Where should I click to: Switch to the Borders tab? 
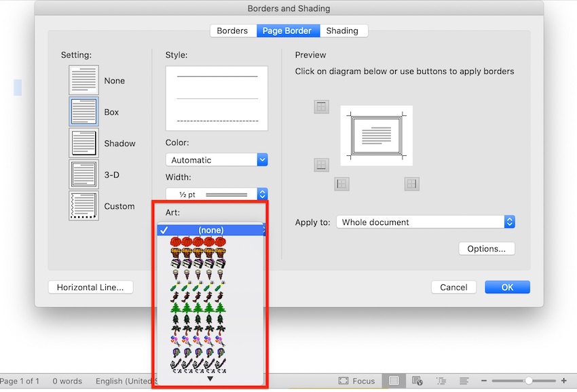pos(232,31)
